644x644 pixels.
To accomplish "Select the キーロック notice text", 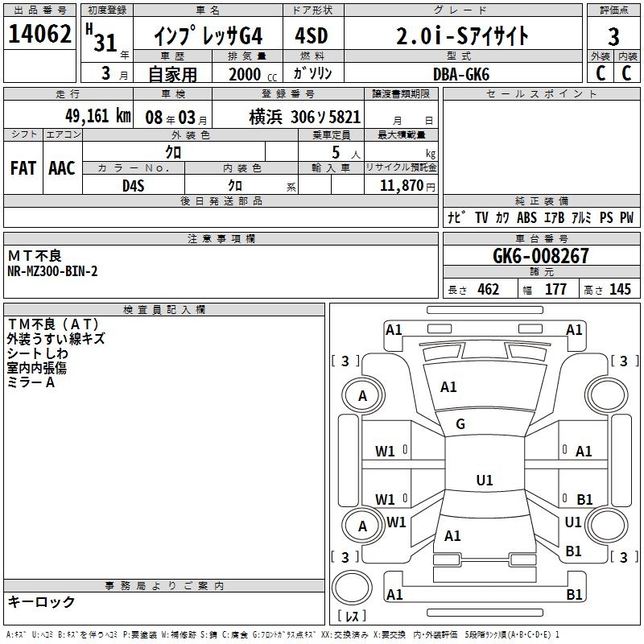I will (42, 601).
